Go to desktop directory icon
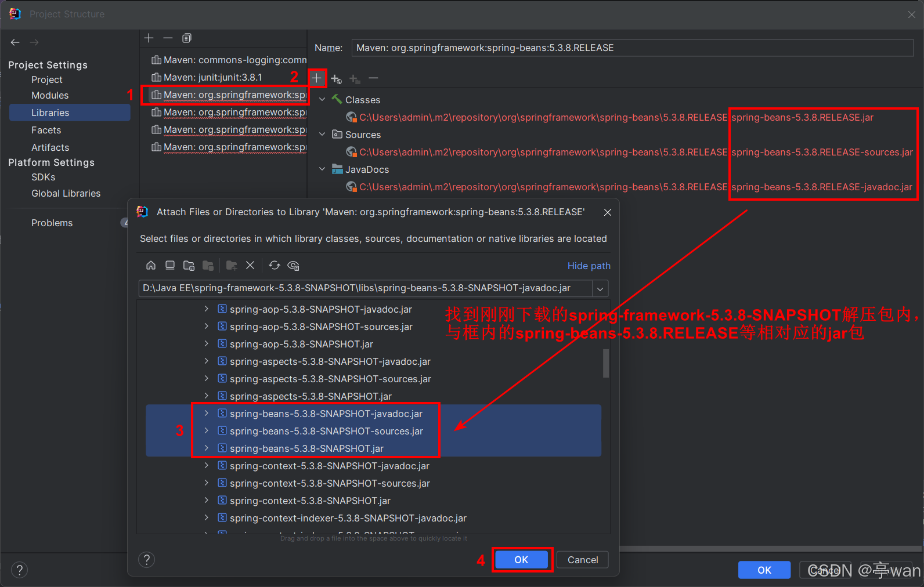This screenshot has height=587, width=924. point(170,265)
